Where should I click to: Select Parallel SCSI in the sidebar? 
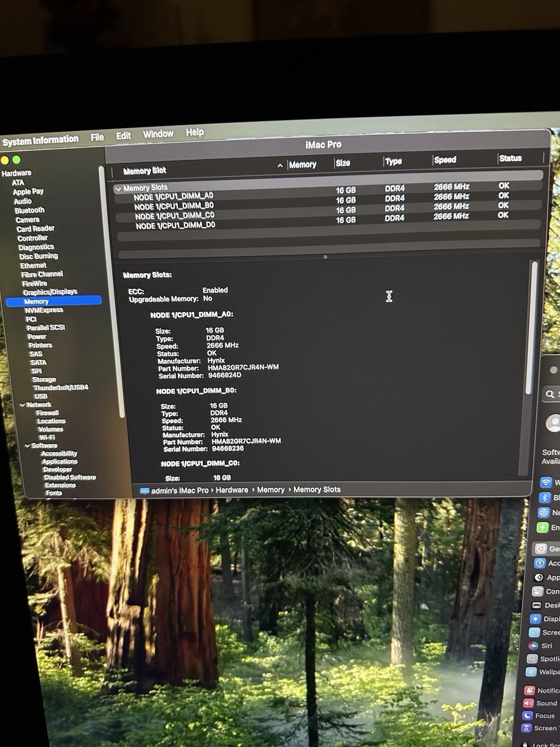46,328
